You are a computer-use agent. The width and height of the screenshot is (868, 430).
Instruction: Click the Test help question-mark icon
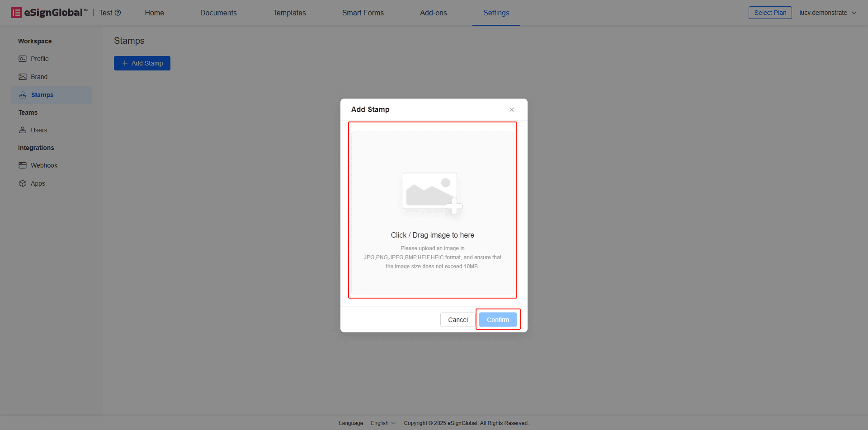[x=118, y=13]
